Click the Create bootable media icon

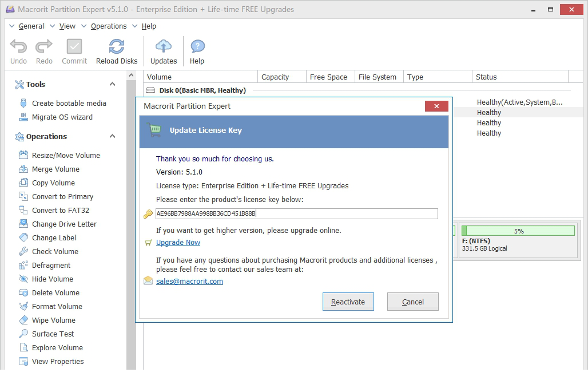point(23,103)
